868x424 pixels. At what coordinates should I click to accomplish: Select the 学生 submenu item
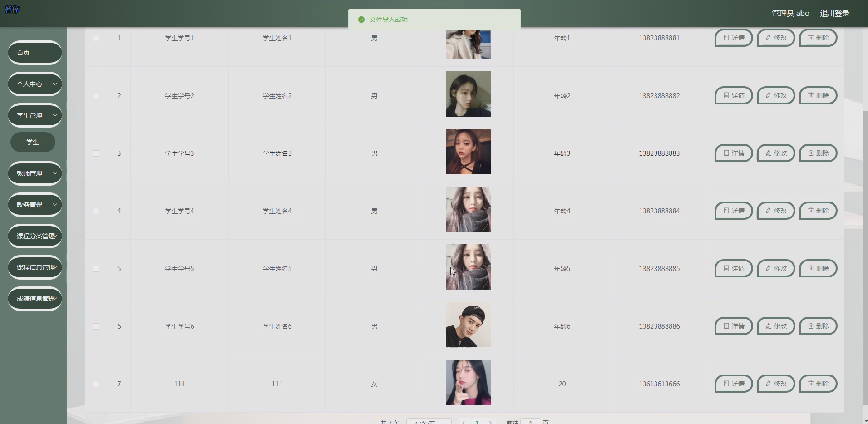click(x=33, y=142)
